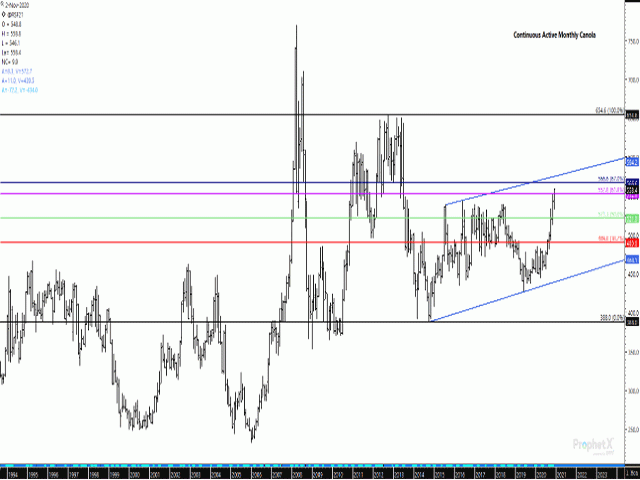The width and height of the screenshot is (640, 480).
Task: Click the green retracement level label text
Action: pos(611,214)
